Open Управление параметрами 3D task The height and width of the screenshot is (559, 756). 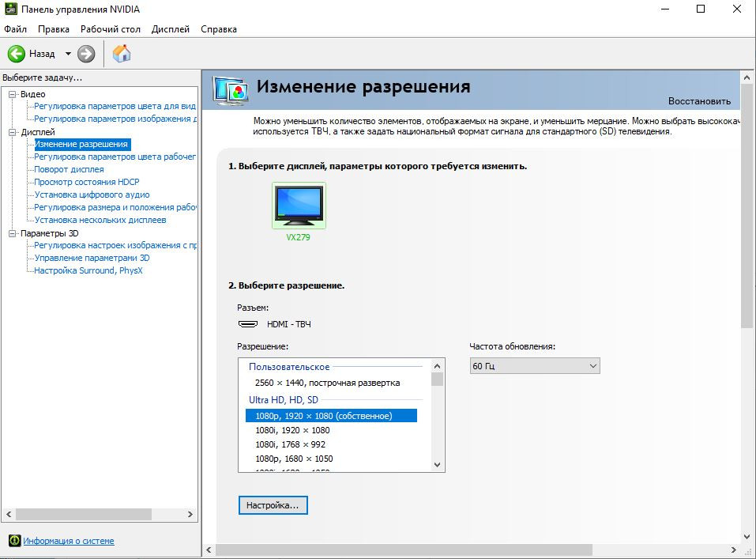(92, 258)
